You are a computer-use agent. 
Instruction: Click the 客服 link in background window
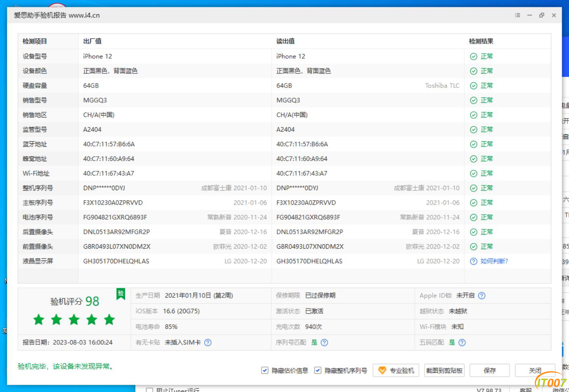525,390
